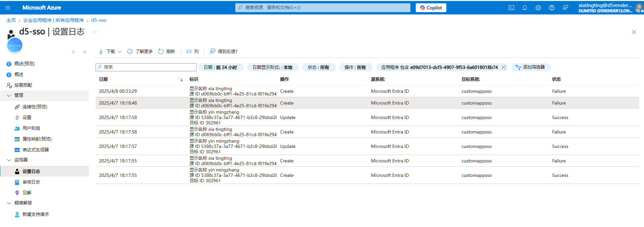
Task: Open the 应用程序 包含 filter pill
Action: (439, 67)
